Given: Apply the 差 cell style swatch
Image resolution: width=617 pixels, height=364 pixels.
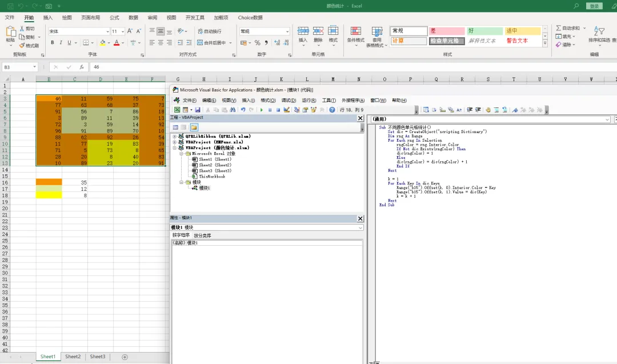Looking at the screenshot, I should (447, 31).
